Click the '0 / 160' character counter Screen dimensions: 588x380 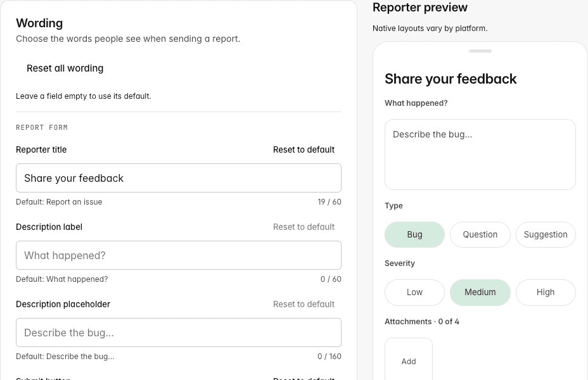click(329, 357)
